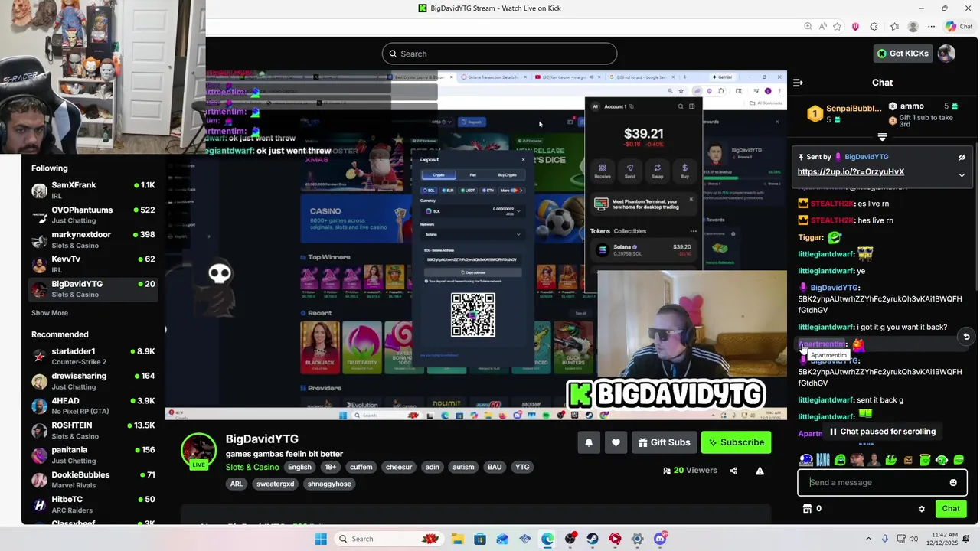Image resolution: width=980 pixels, height=551 pixels.
Task: Select the cheesur tag
Action: 399,467
